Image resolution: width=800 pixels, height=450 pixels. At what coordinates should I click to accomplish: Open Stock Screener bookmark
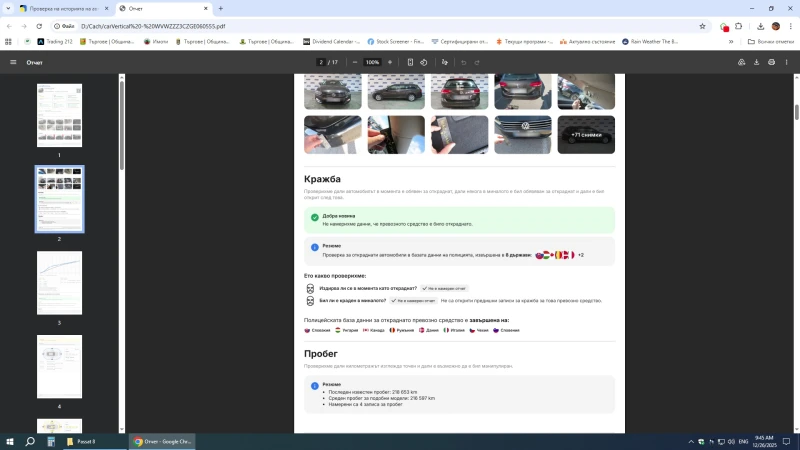[395, 42]
